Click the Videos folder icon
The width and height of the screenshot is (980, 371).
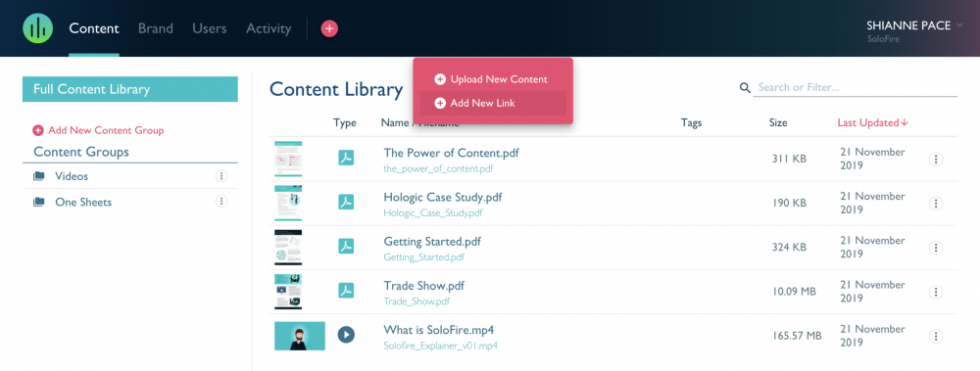click(x=39, y=176)
